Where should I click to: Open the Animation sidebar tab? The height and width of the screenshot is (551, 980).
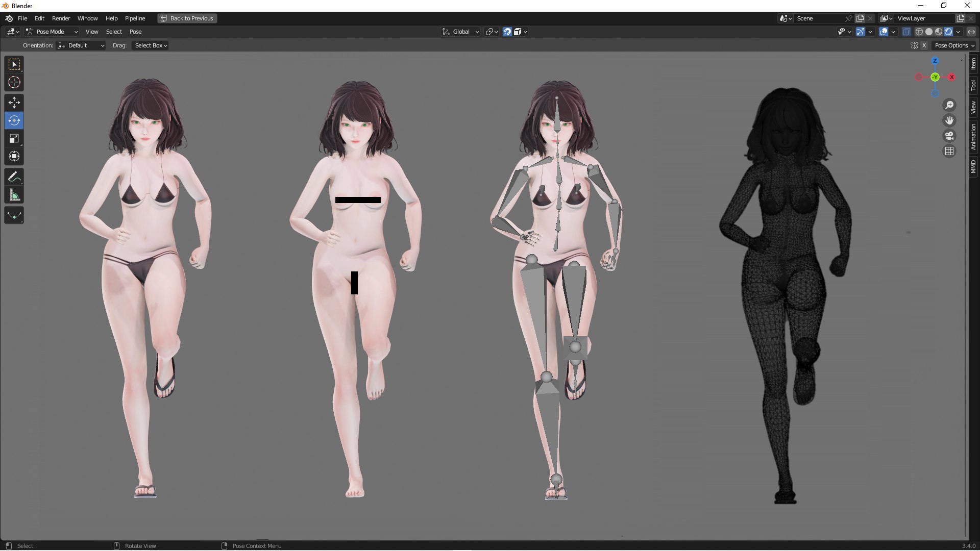973,137
